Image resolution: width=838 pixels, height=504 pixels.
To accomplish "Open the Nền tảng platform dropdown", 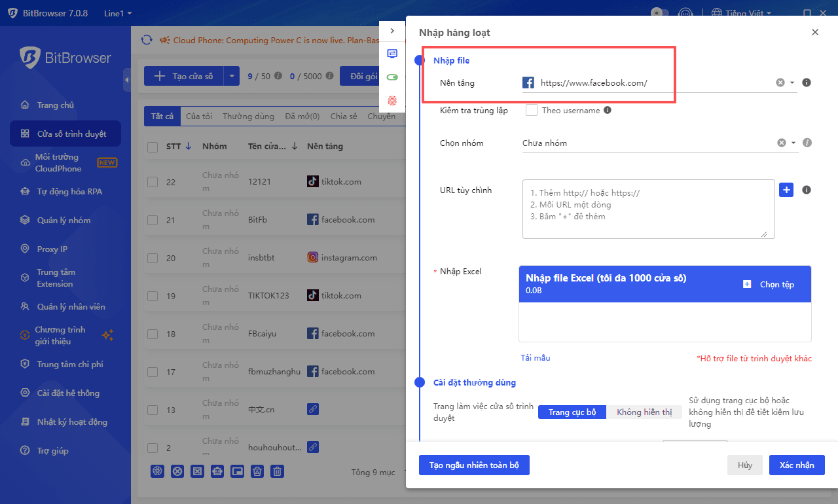I will (x=792, y=83).
